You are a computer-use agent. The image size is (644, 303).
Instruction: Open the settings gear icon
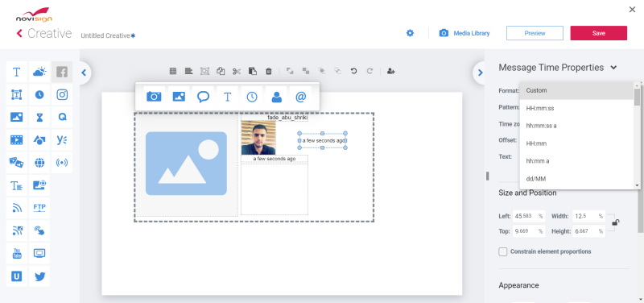pyautogui.click(x=410, y=33)
